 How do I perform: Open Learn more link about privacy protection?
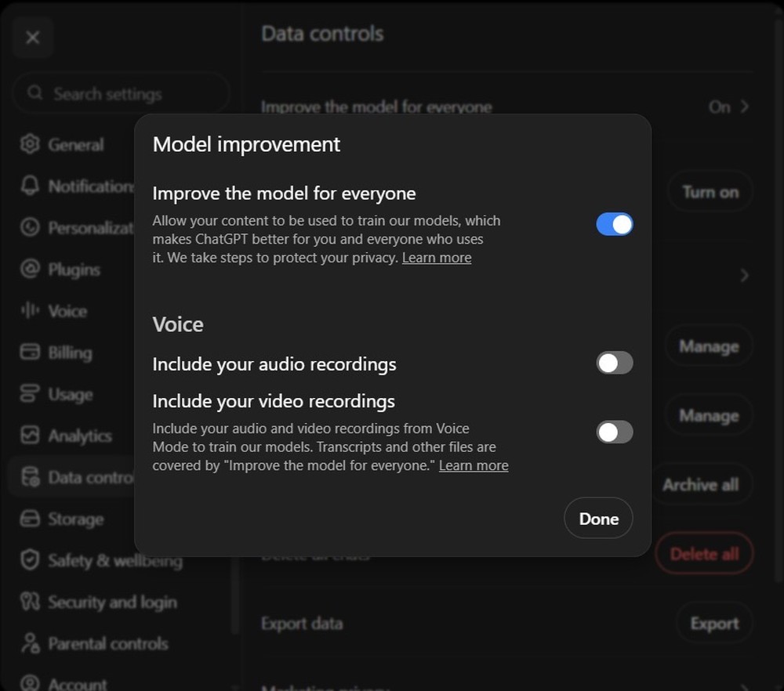437,258
